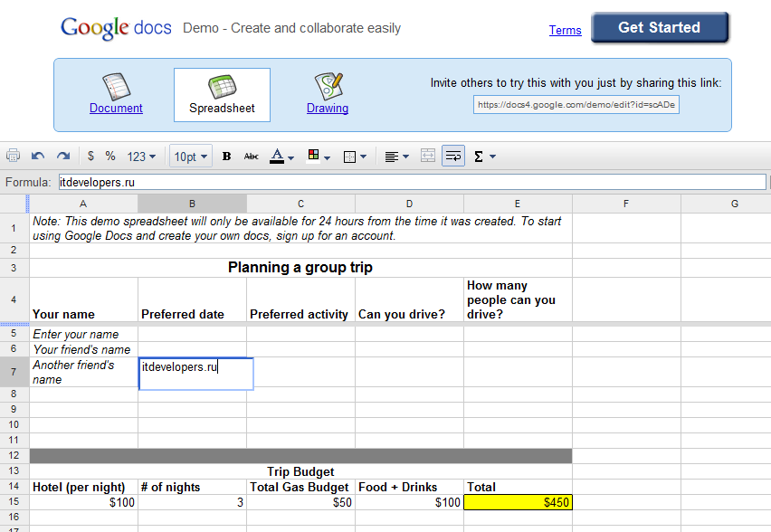Toggle bold formatting

click(226, 157)
